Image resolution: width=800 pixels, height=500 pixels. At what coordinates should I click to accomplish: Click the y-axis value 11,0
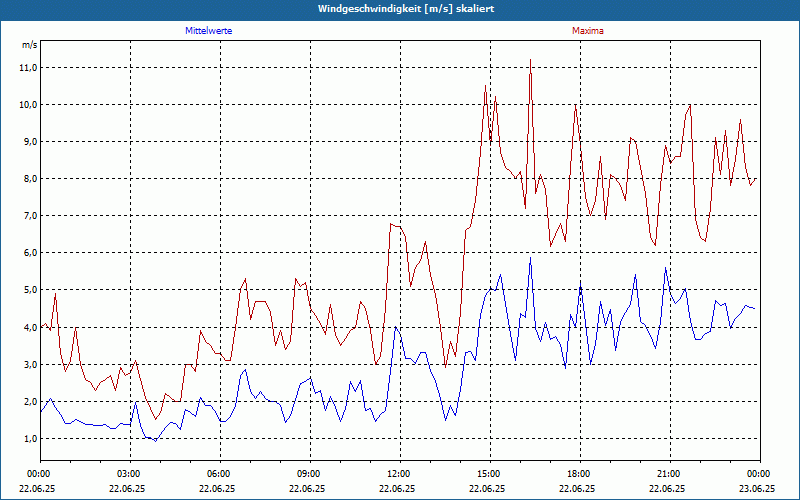(29, 68)
